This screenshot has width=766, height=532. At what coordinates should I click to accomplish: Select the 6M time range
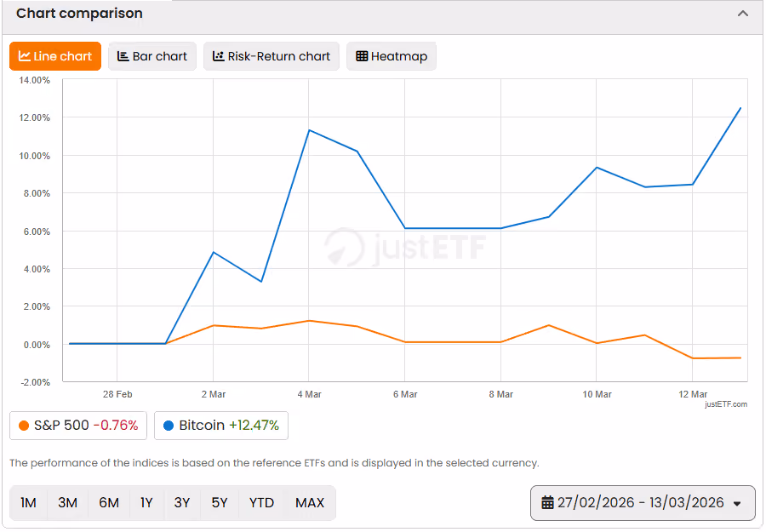click(109, 503)
